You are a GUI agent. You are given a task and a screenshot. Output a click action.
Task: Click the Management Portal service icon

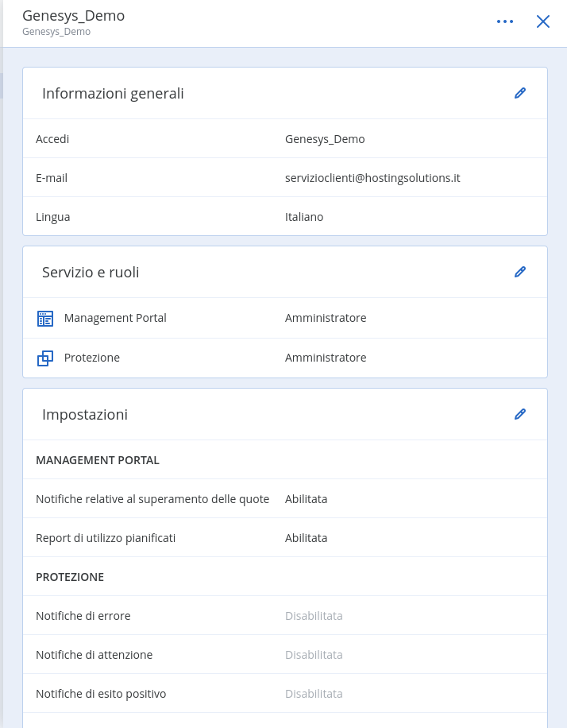coord(45,319)
